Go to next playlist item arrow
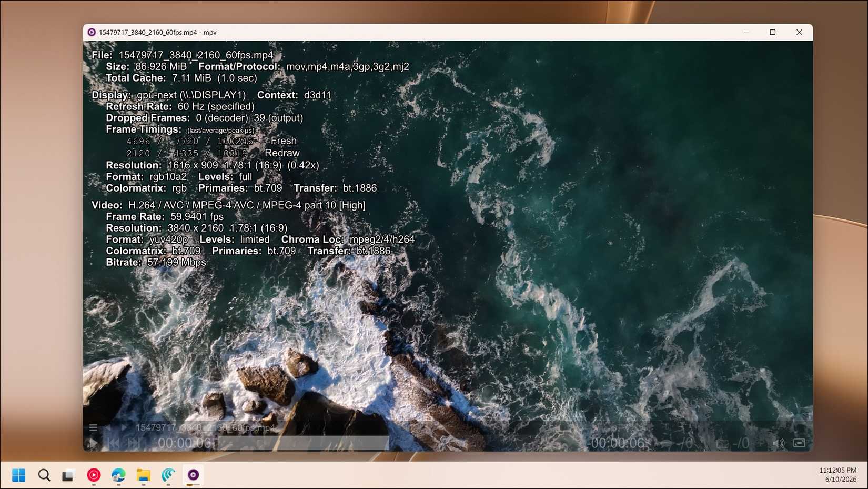This screenshot has height=489, width=868. point(125,427)
